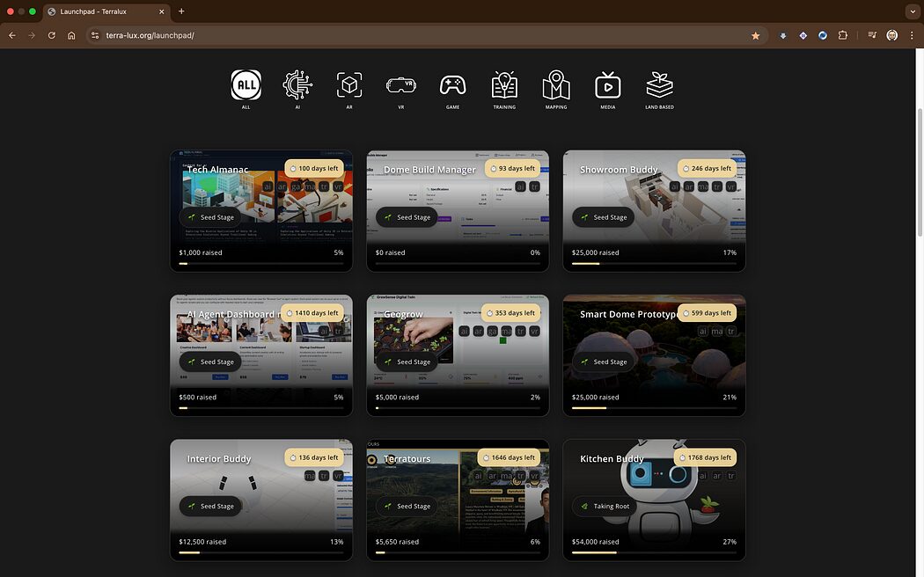Open the browser extensions puzzle icon
This screenshot has width=924, height=577.
[843, 35]
